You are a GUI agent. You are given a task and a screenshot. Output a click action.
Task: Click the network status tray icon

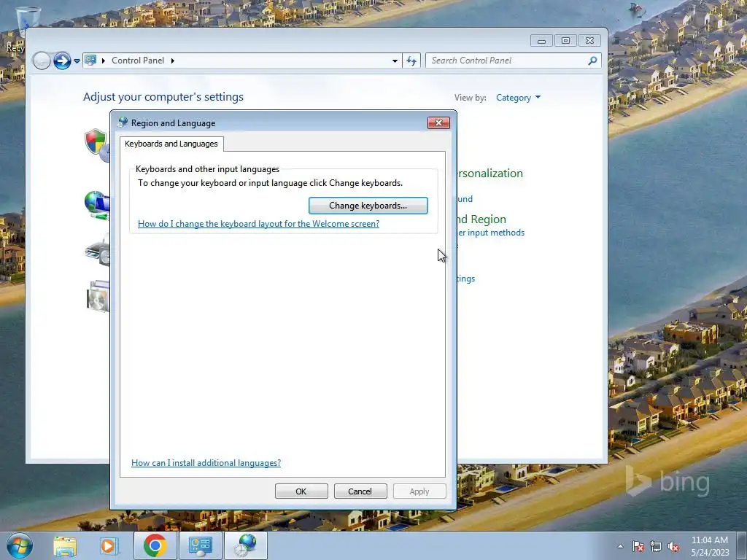(x=656, y=546)
